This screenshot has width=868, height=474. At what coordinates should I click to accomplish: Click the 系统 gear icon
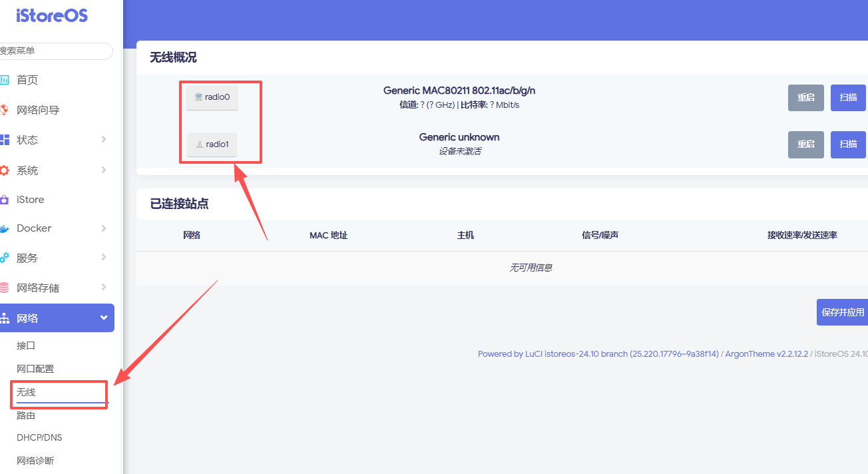pos(4,170)
